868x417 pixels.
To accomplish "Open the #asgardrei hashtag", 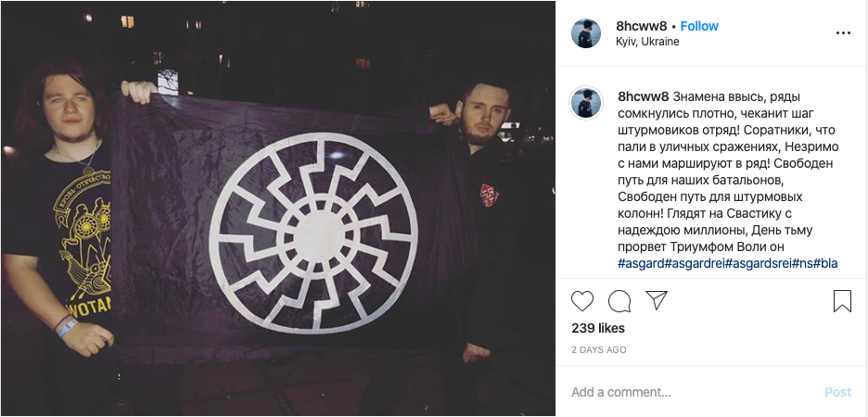I will (x=695, y=263).
